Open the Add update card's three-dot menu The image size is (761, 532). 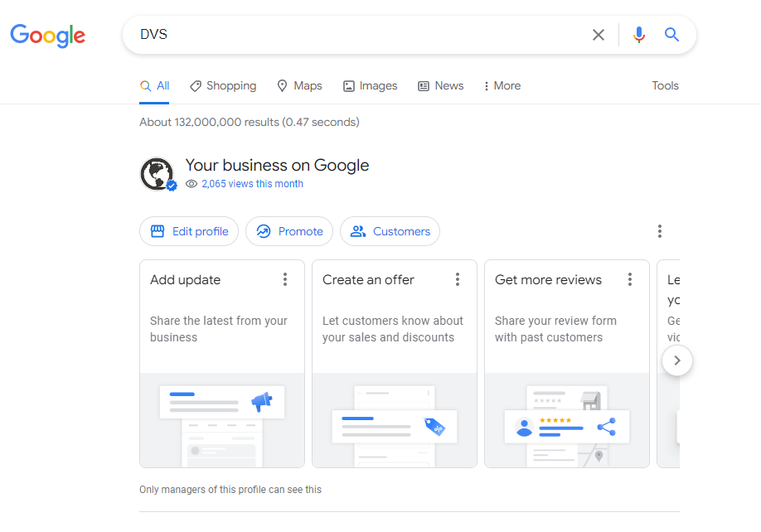[x=285, y=279]
